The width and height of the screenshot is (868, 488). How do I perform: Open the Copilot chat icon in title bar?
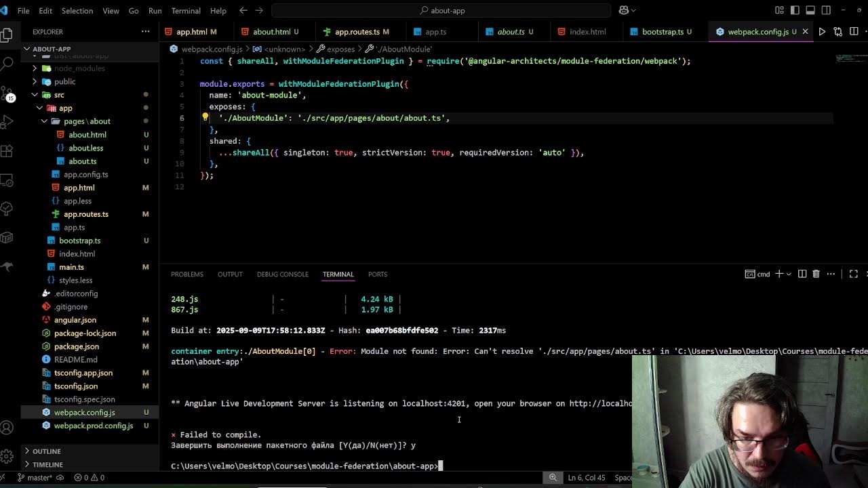click(x=624, y=10)
